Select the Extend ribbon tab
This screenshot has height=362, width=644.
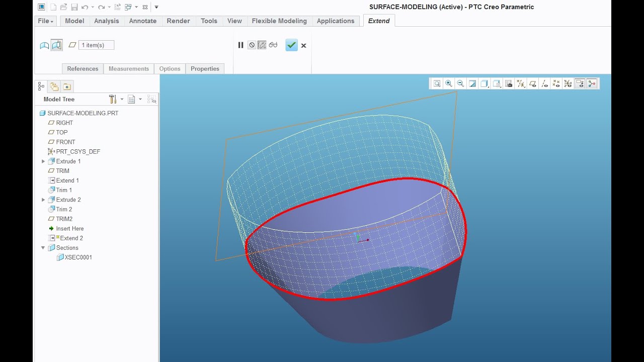(379, 21)
